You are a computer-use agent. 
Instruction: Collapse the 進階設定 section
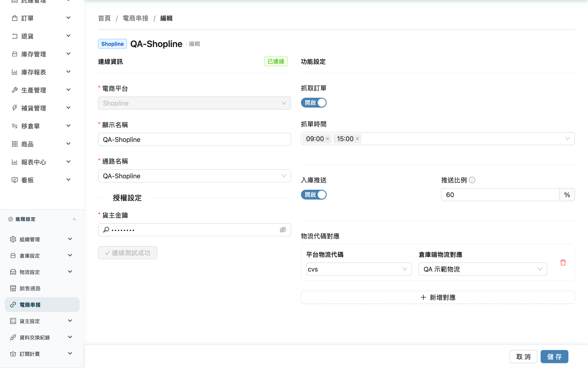(x=74, y=219)
